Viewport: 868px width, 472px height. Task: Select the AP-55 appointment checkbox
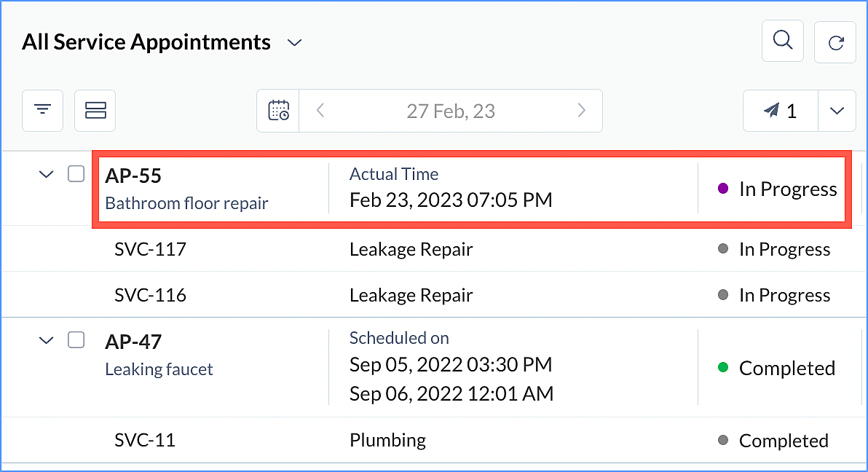76,174
